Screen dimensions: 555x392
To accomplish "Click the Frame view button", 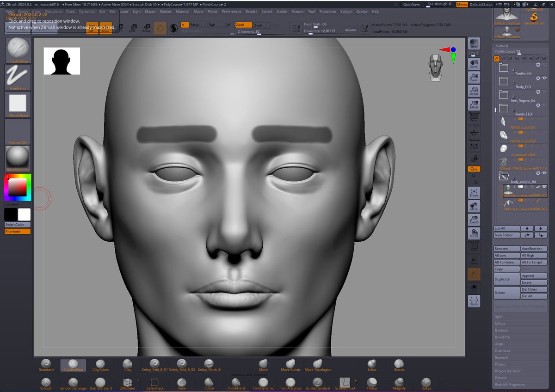I will click(x=474, y=193).
